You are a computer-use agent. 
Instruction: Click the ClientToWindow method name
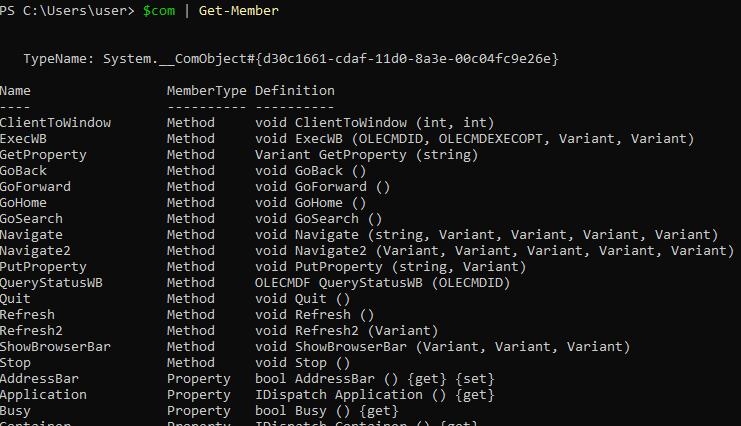[x=56, y=123]
